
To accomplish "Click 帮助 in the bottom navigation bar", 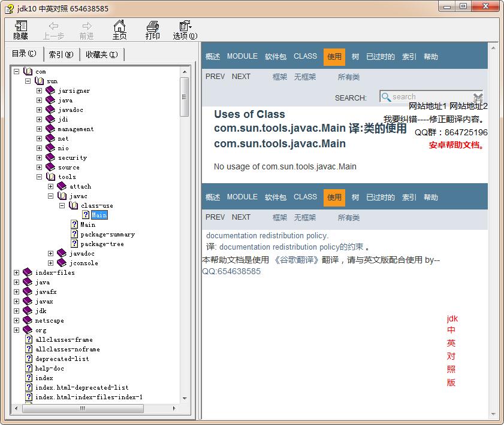I will [431, 197].
